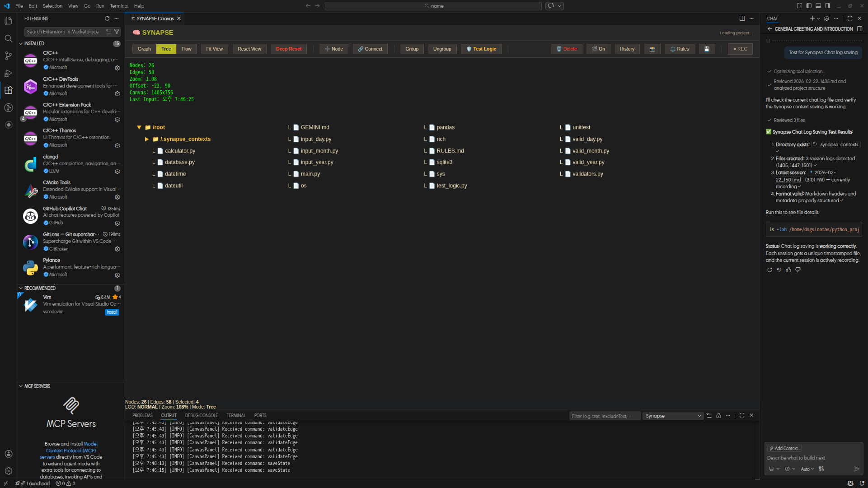Refresh the extensions list
Image resolution: width=868 pixels, height=488 pixels.
[107, 19]
